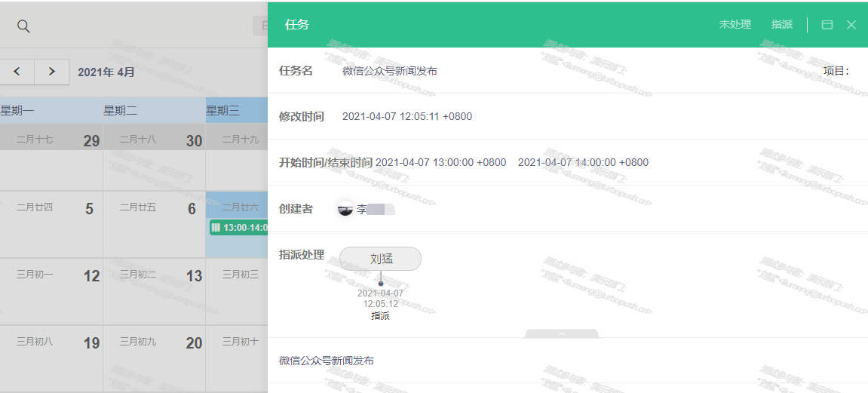Click the 指派 timeline node dot
The height and width of the screenshot is (393, 868).
381,284
